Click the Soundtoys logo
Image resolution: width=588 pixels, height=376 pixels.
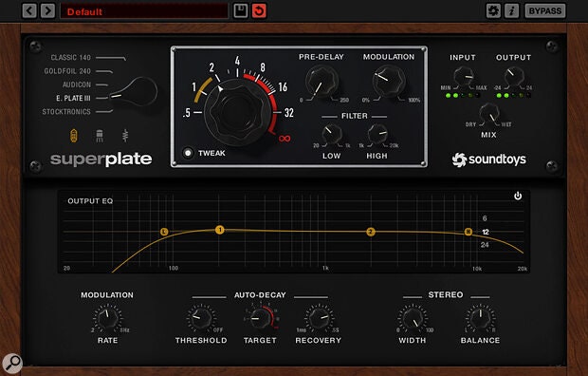pyautogui.click(x=489, y=160)
